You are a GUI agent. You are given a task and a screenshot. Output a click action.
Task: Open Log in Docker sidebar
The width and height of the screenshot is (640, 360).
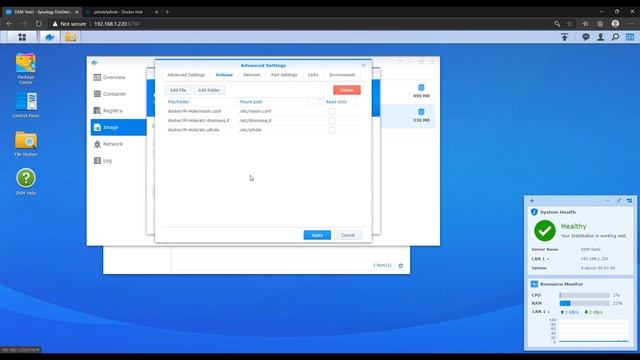point(118,161)
